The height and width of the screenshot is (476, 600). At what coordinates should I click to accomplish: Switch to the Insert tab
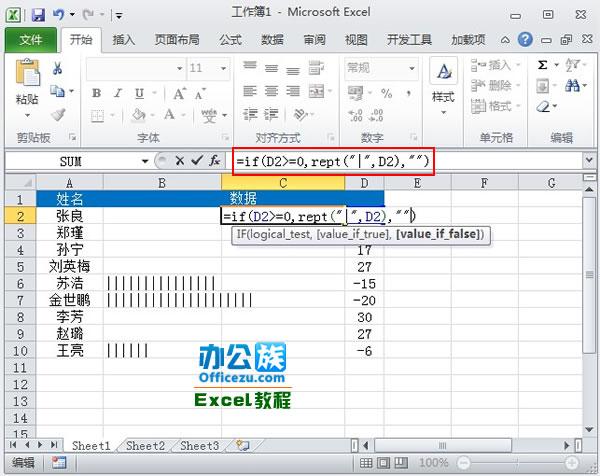click(x=124, y=40)
